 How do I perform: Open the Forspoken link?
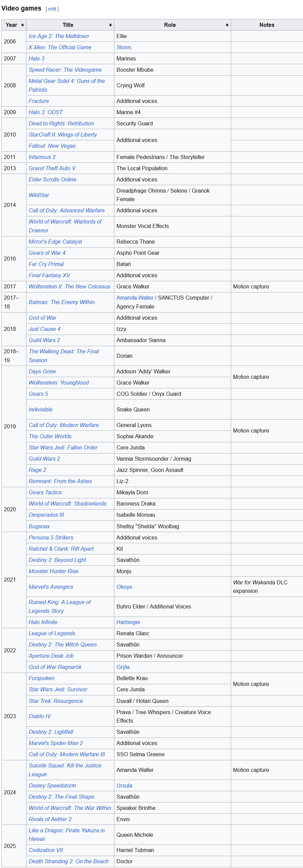point(41,678)
